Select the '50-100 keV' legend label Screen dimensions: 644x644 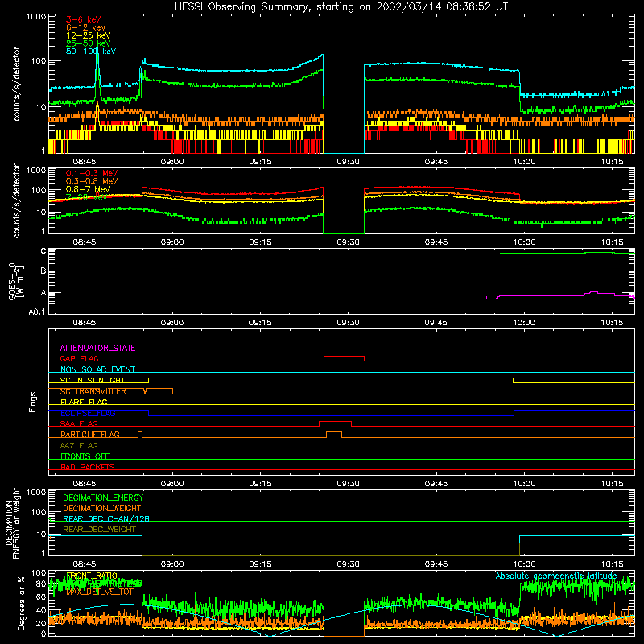91,52
